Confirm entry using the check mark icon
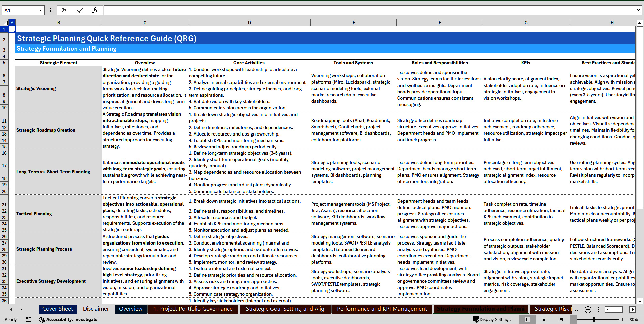Screen dimensions: 644x324 80,10
